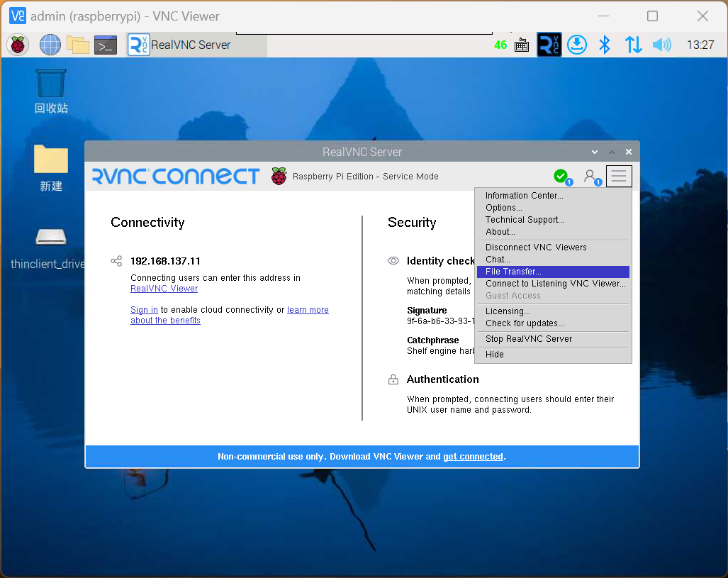This screenshot has height=578, width=728.
Task: Click the CPU temperature 46 indicator
Action: coord(500,45)
